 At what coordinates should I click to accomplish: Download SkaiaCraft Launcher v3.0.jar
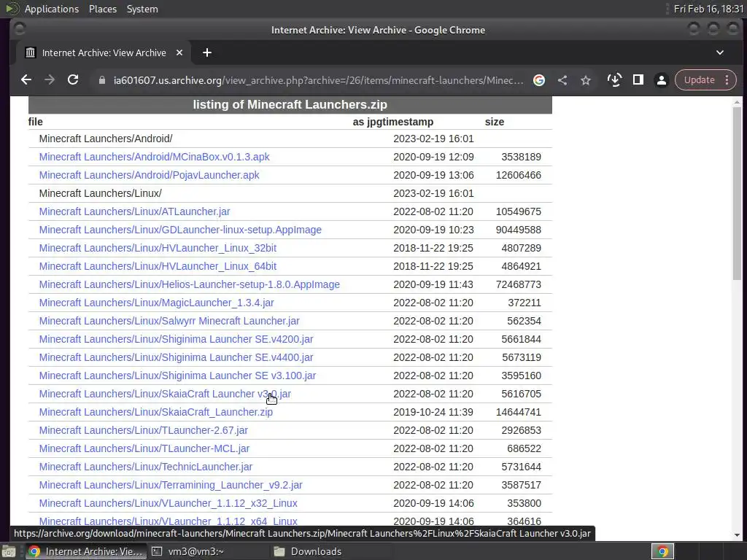(x=165, y=394)
